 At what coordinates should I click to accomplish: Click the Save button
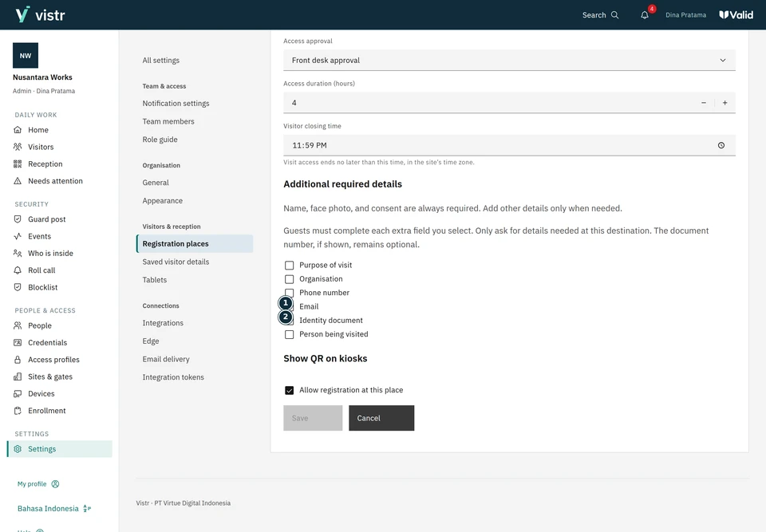[313, 418]
